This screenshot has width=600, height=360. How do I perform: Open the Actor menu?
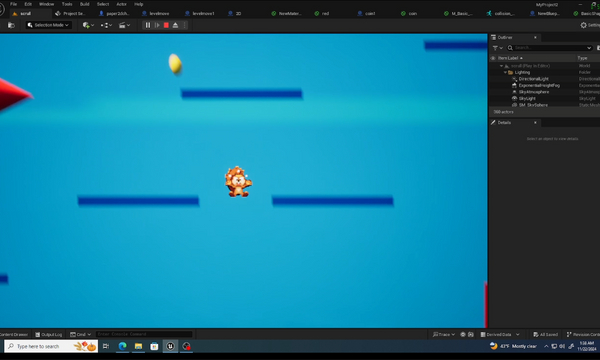121,4
